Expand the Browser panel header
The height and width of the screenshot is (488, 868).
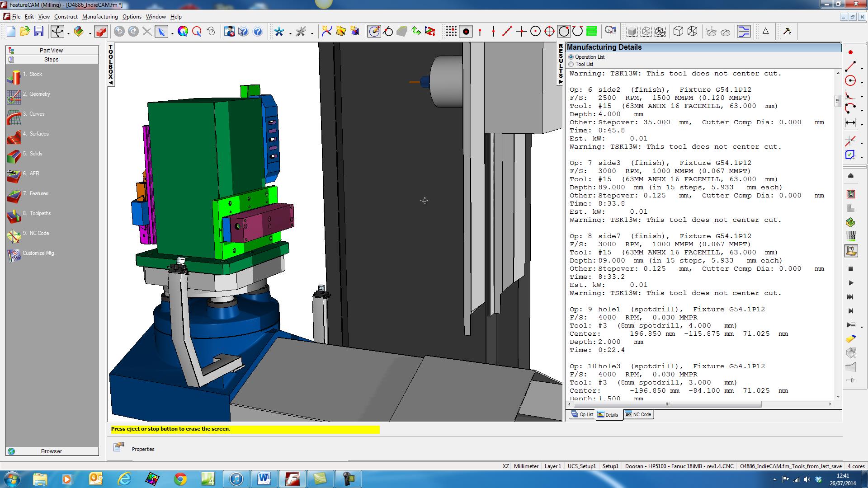point(52,451)
